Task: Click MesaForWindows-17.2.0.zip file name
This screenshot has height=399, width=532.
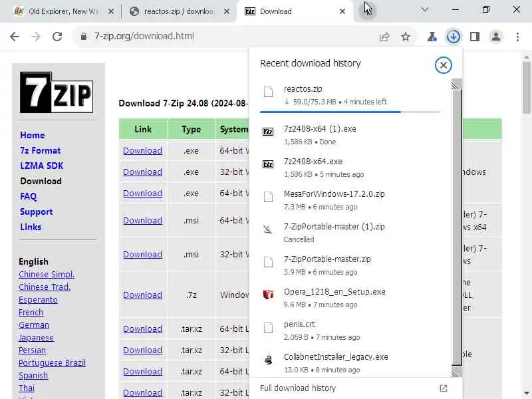Action: [334, 194]
